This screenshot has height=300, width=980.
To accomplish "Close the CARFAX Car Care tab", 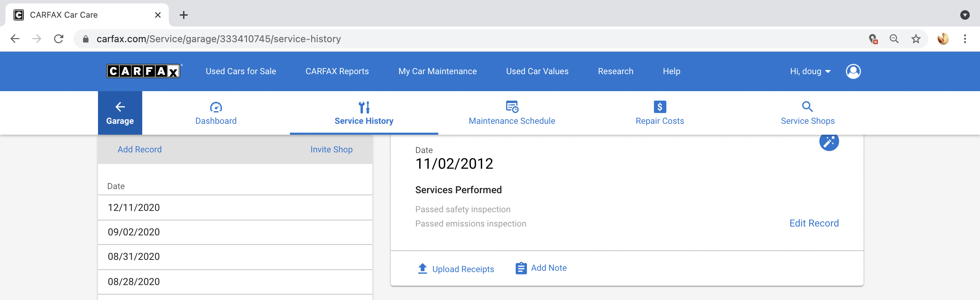I will pos(158,15).
